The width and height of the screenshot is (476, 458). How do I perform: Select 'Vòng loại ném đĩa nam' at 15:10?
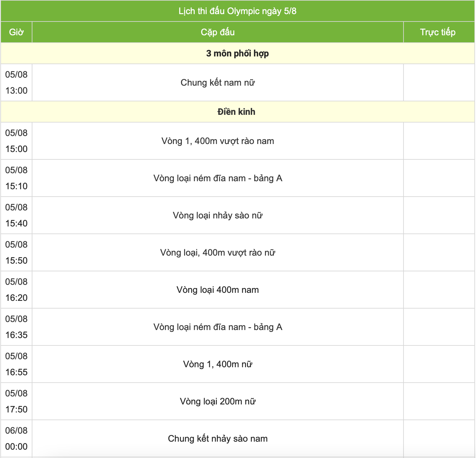[x=218, y=178]
